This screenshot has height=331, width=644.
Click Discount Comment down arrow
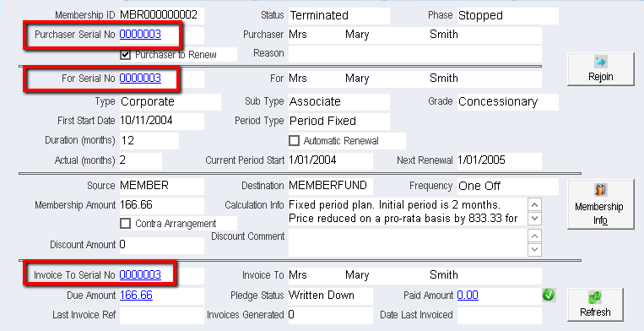(x=534, y=249)
